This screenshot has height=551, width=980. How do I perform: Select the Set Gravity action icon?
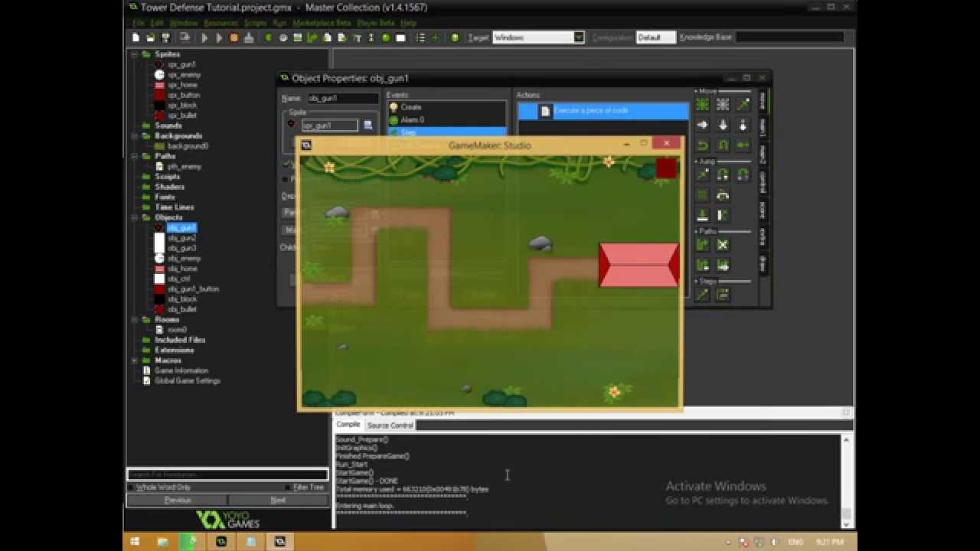point(743,125)
